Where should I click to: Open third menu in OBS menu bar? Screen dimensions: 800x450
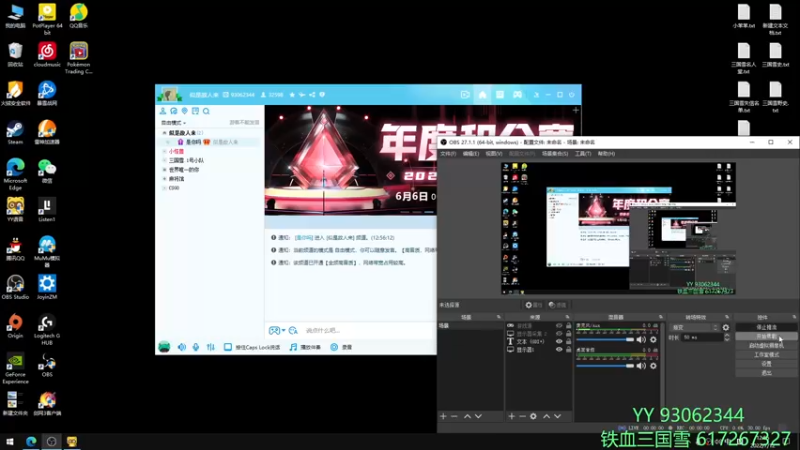[x=493, y=154]
